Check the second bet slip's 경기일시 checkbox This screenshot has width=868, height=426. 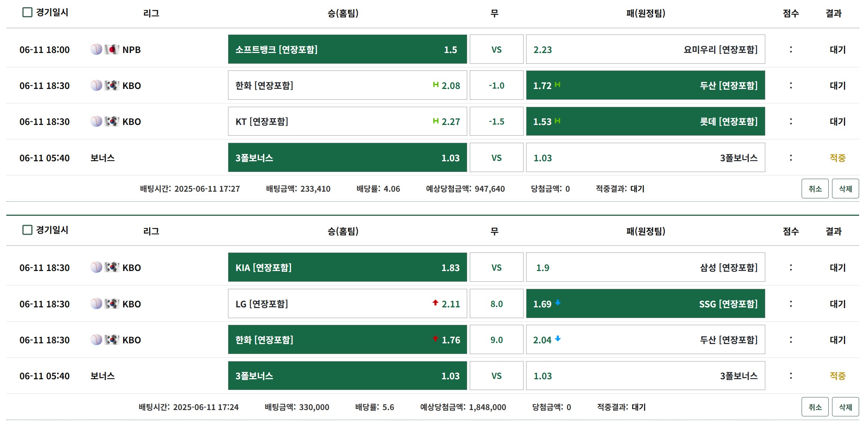coord(27,230)
